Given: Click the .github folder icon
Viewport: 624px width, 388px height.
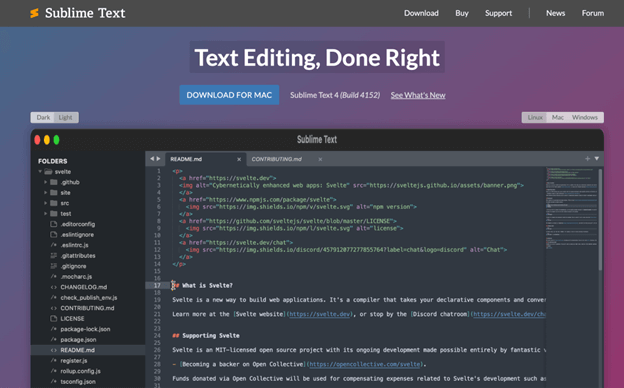Looking at the screenshot, I should click(x=54, y=182).
